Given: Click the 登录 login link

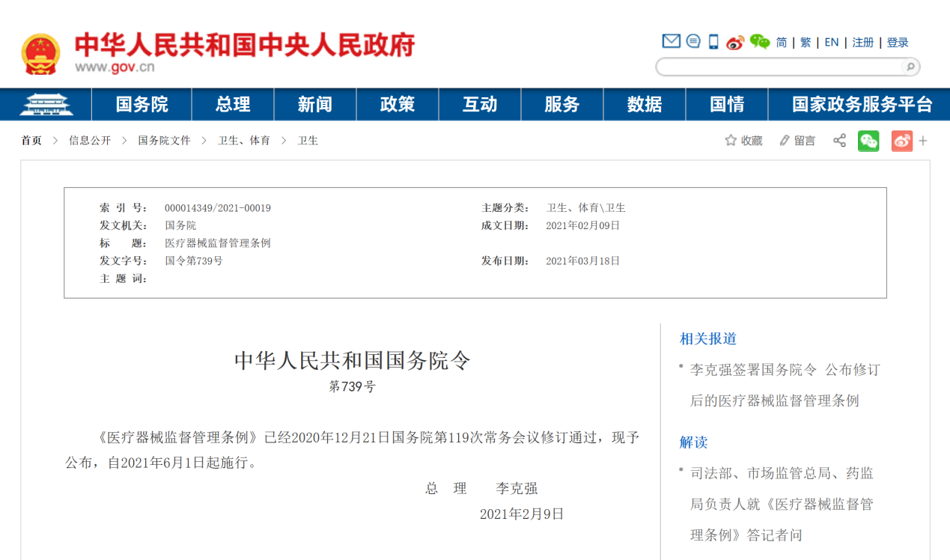Looking at the screenshot, I should point(898,43).
